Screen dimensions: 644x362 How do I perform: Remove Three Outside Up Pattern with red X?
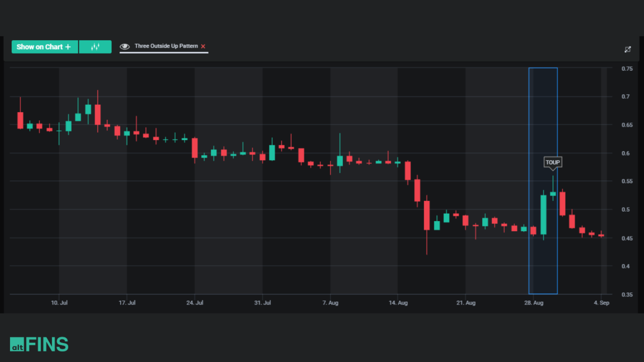point(203,47)
